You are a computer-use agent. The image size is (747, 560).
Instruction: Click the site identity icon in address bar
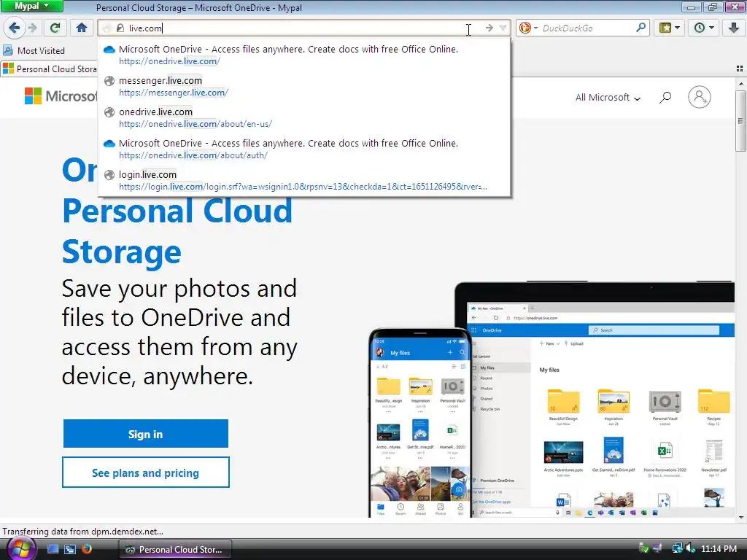[120, 28]
